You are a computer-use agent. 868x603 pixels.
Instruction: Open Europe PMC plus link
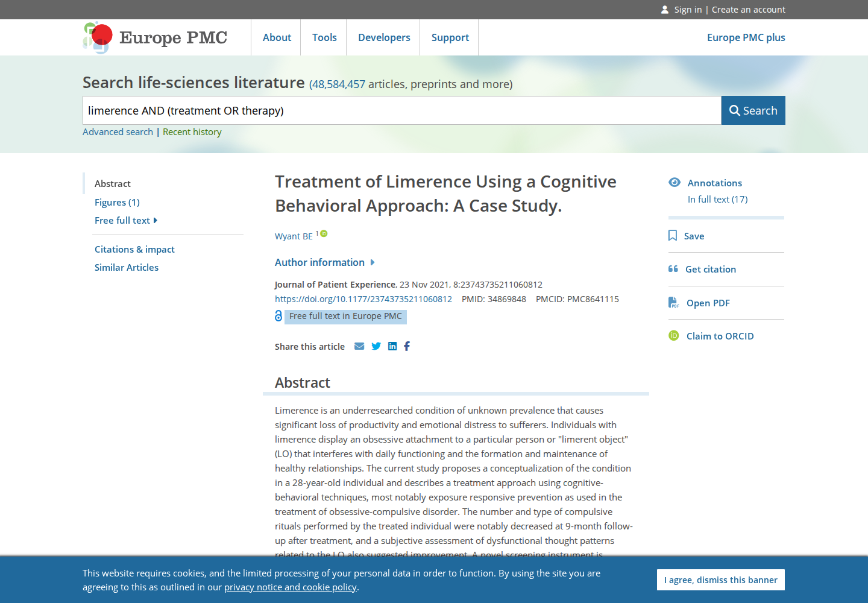[746, 37]
